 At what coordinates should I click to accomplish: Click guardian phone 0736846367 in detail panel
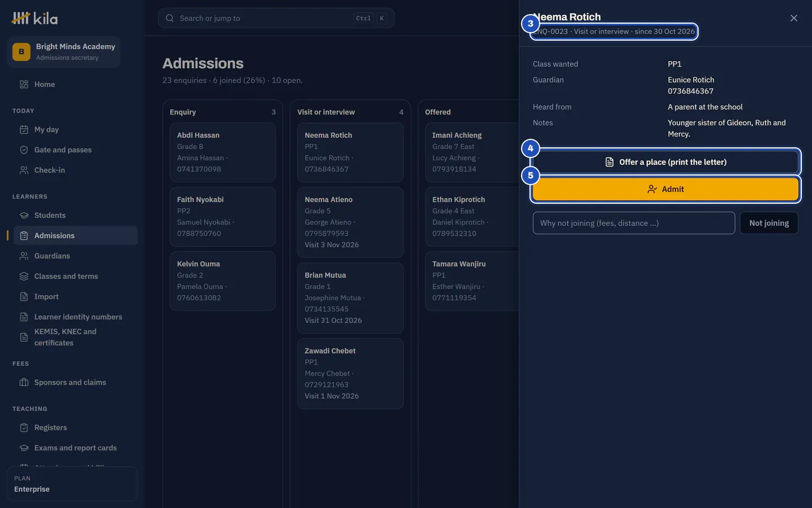[691, 91]
